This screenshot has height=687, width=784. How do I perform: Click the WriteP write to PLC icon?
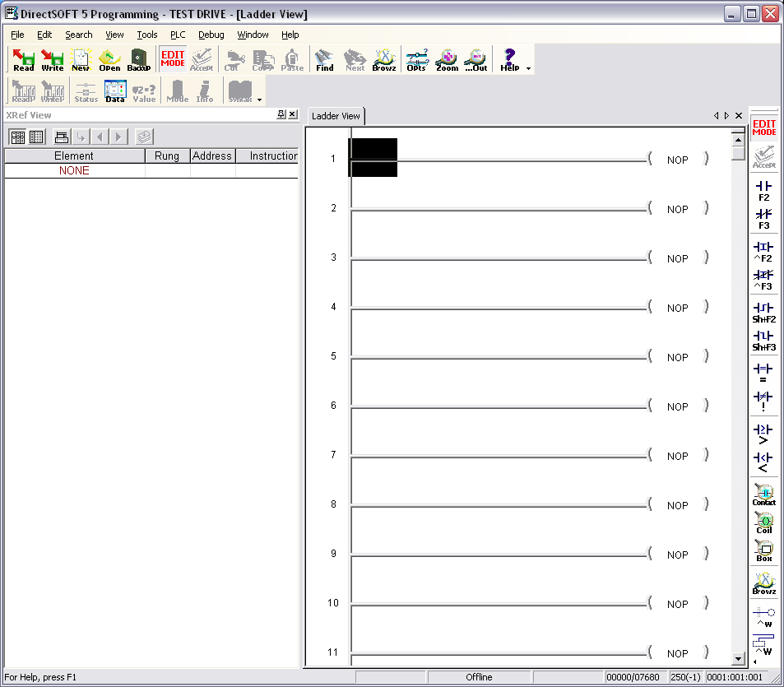point(53,91)
